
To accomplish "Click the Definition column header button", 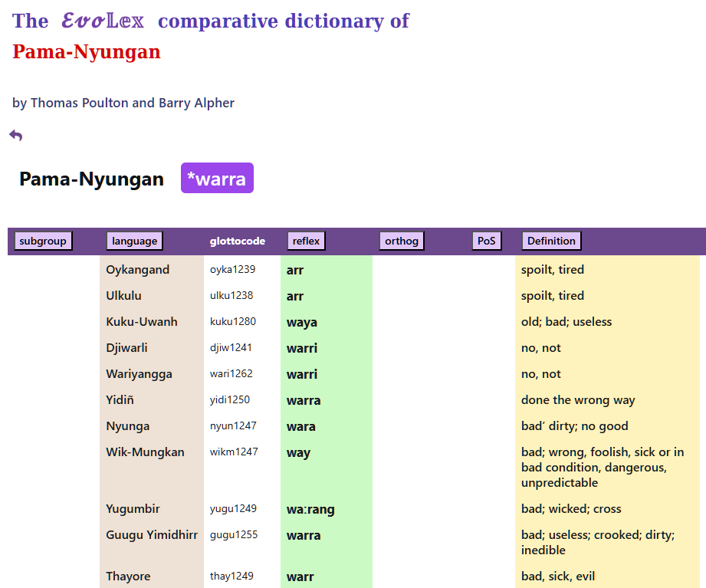I will click(552, 241).
